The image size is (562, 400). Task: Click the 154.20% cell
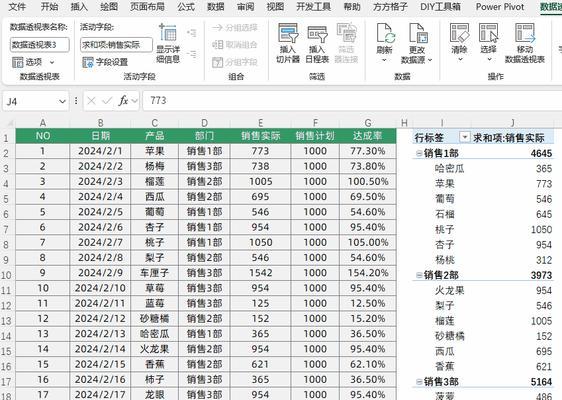click(368, 273)
